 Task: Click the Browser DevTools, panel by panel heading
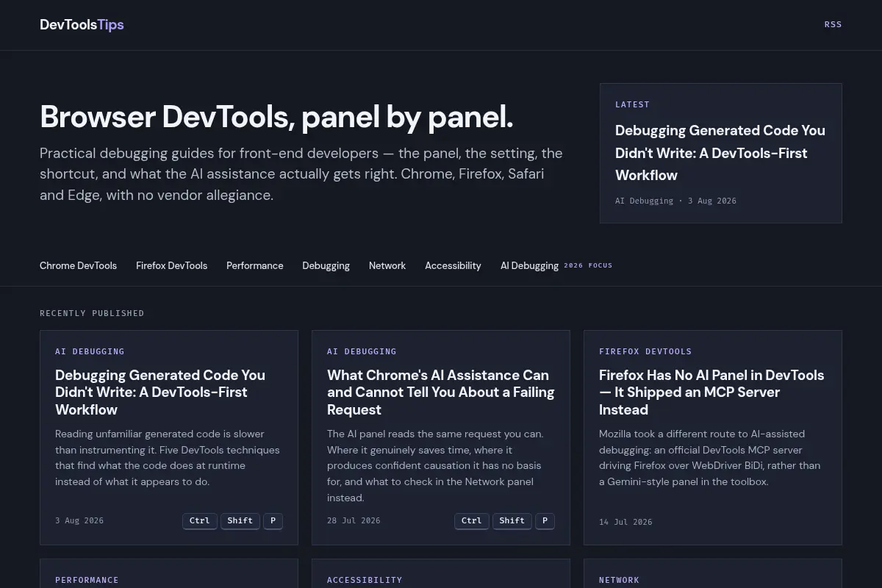coord(276,117)
